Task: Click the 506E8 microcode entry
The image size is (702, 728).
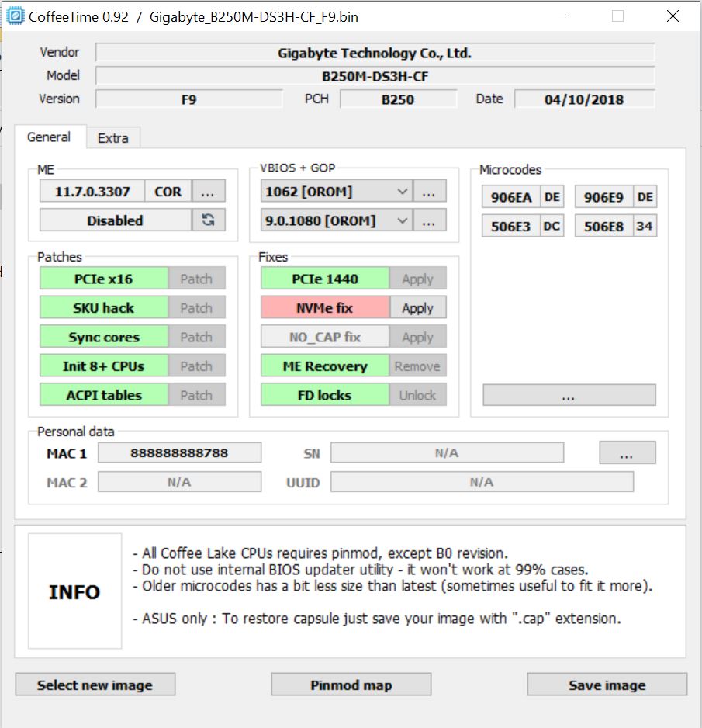Action: [x=604, y=226]
